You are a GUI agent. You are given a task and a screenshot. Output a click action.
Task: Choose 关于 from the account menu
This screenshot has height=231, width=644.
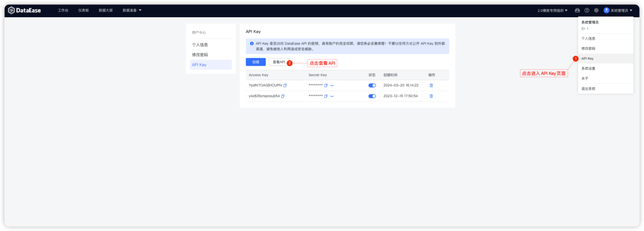click(x=605, y=78)
